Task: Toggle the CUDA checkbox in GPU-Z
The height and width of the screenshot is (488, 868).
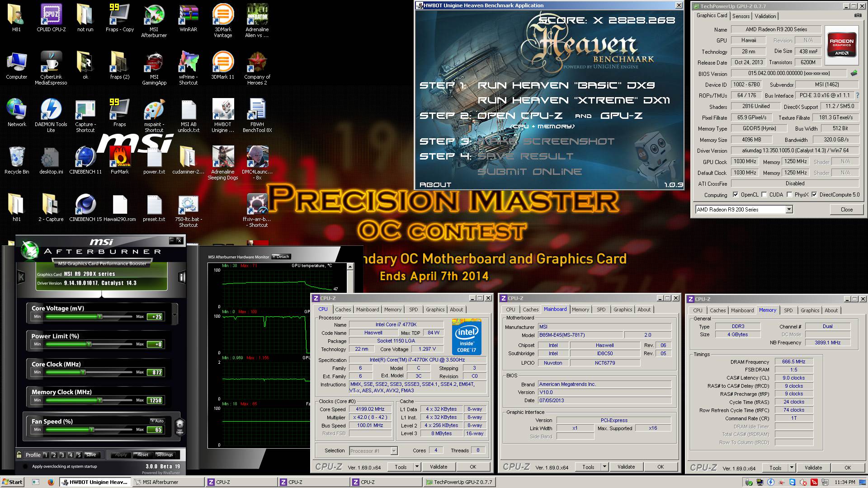Action: tap(764, 195)
